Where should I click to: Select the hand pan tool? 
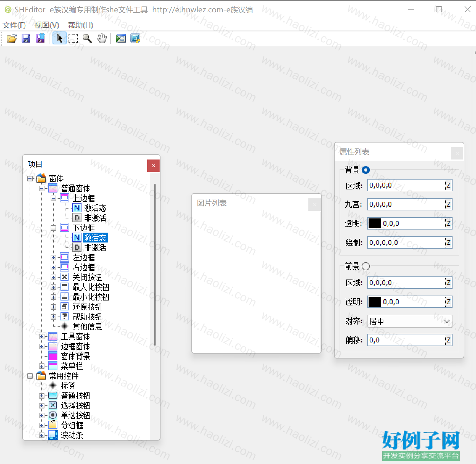pyautogui.click(x=102, y=38)
